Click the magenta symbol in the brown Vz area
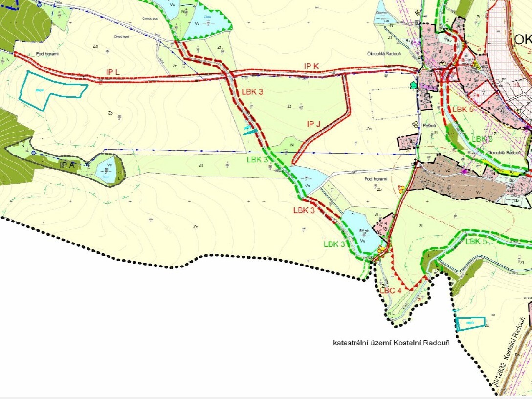The image size is (532, 399). tap(465, 172)
